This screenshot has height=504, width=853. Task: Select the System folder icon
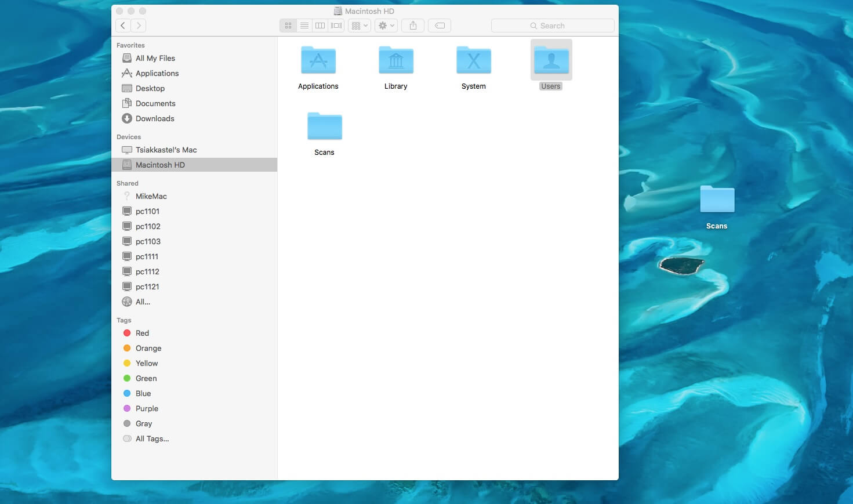[x=473, y=61]
